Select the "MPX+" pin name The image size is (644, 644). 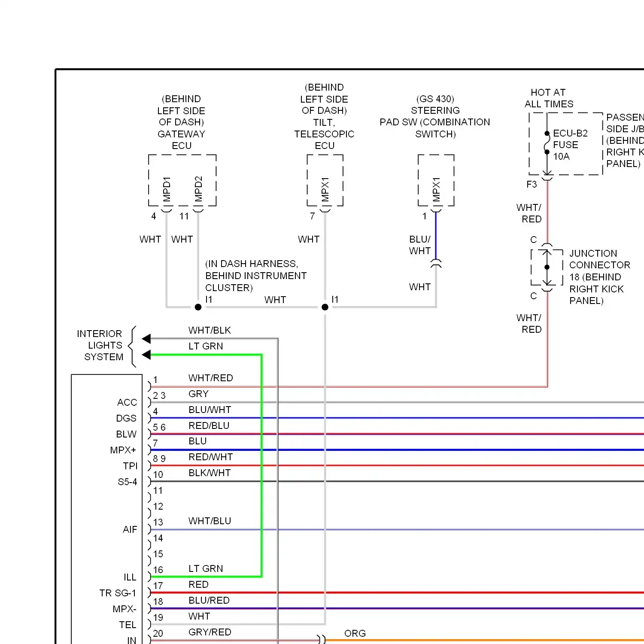tap(123, 450)
